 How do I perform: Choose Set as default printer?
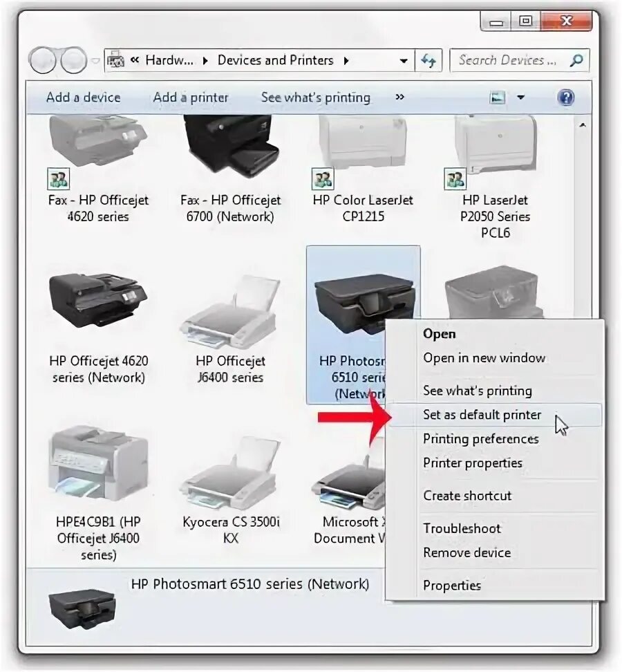(496, 414)
